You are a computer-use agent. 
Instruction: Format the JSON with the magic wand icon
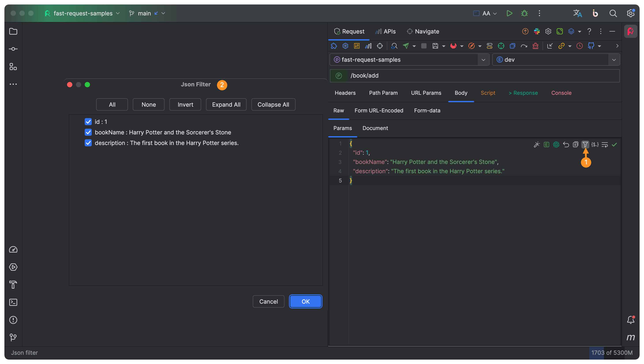[537, 145]
